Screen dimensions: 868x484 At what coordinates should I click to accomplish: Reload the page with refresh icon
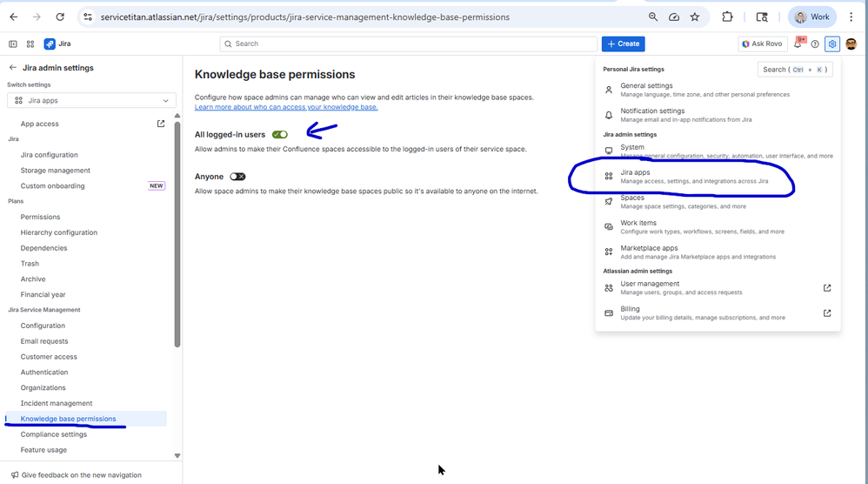coord(60,17)
